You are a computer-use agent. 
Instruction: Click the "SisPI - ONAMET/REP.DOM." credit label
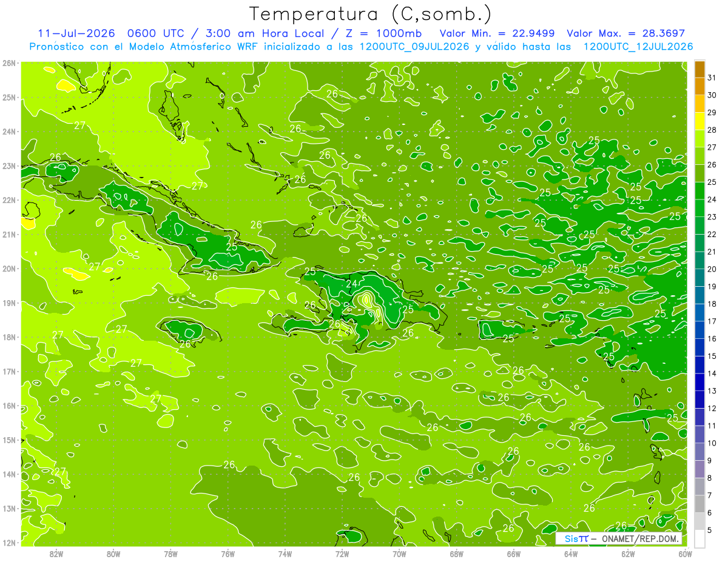tap(619, 538)
